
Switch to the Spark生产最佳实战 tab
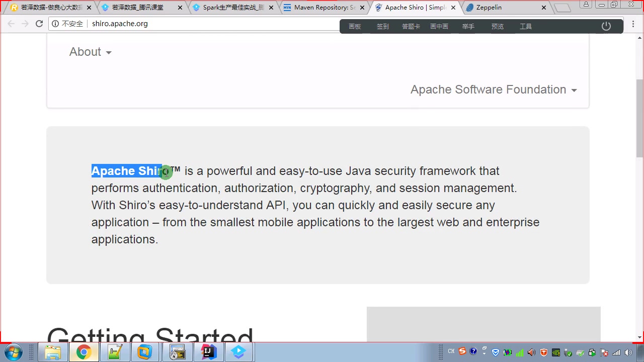click(x=232, y=8)
